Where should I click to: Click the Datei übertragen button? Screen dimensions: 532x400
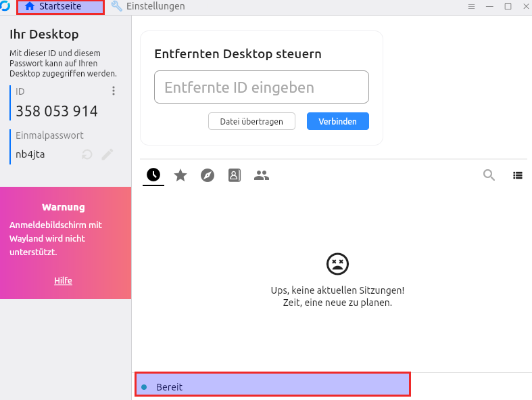point(251,121)
